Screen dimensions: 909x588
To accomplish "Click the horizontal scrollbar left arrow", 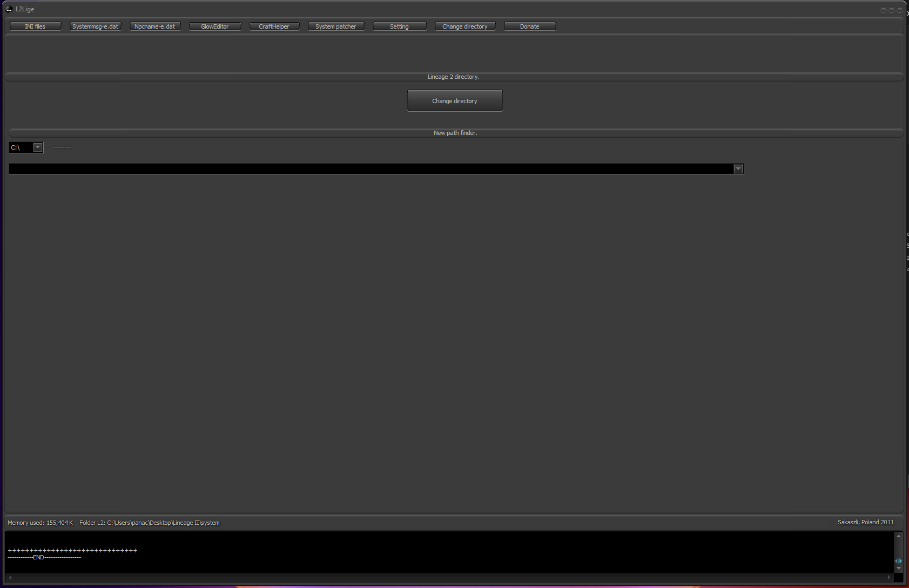I will (x=10, y=577).
